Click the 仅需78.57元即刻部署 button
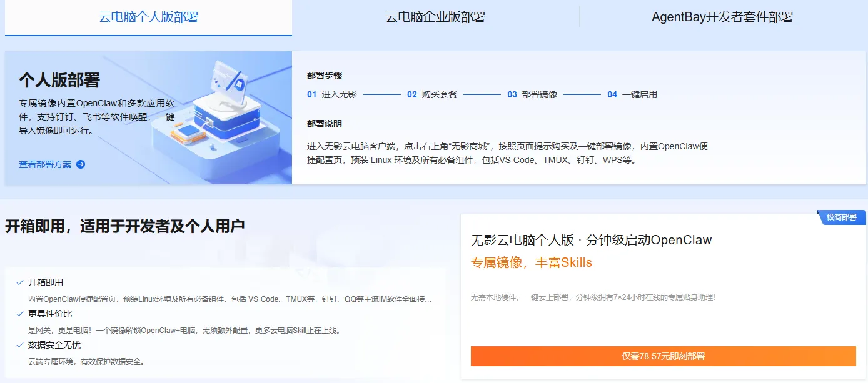868x383 pixels. point(664,356)
